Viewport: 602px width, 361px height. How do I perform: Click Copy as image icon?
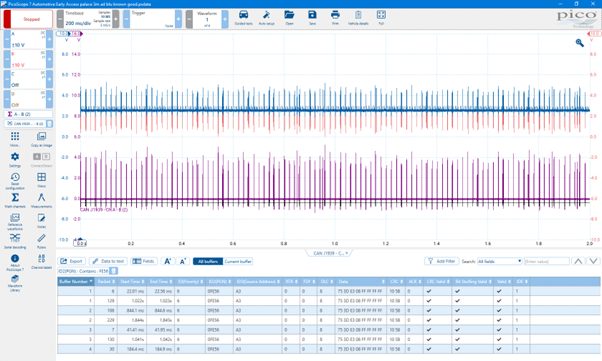click(x=41, y=139)
